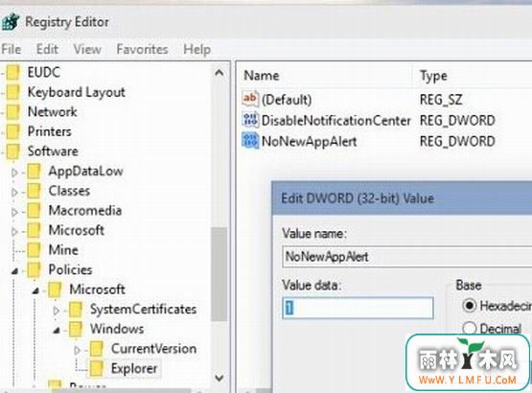Select the Explorer folder icon
This screenshot has width=532, height=393.
[97, 368]
